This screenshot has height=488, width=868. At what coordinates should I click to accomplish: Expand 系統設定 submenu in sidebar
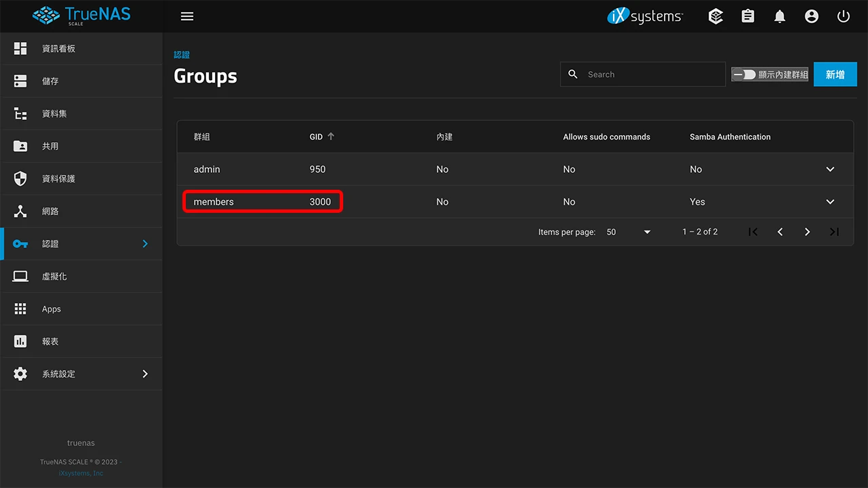coord(145,374)
